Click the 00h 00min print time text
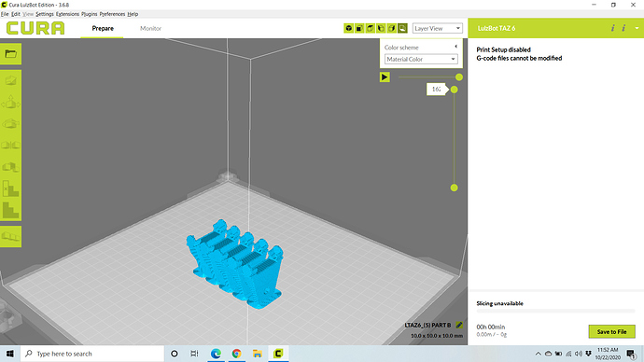This screenshot has height=362, width=644. [490, 327]
